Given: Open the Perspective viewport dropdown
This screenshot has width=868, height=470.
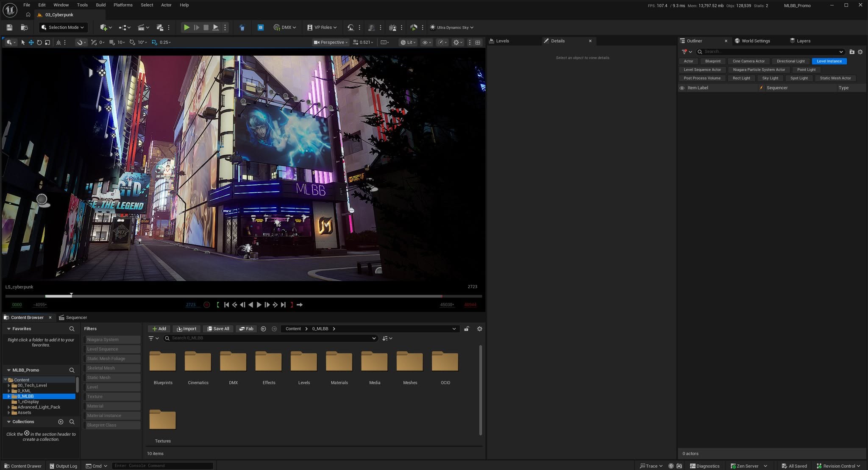Looking at the screenshot, I should click(x=330, y=42).
